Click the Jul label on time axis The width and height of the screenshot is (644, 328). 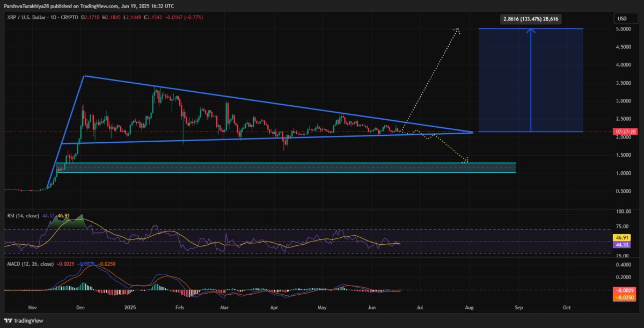pos(420,308)
